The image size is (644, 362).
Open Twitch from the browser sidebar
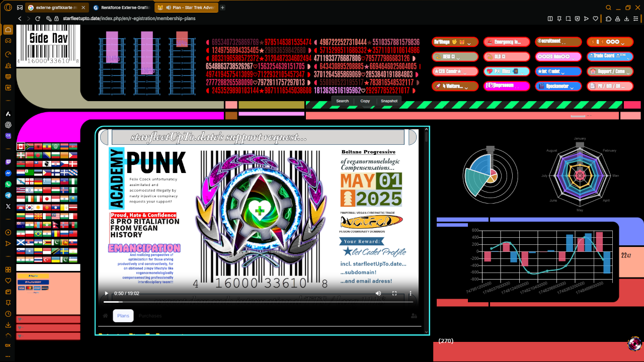(x=8, y=162)
